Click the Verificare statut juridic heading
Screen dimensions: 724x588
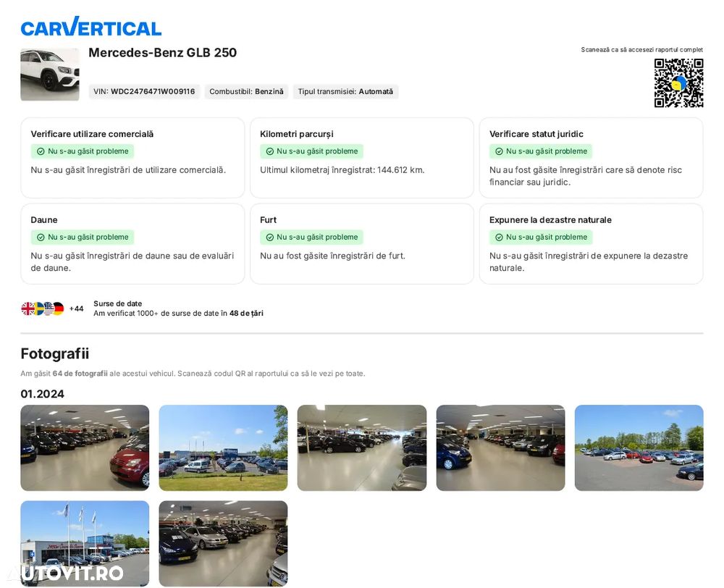click(536, 134)
